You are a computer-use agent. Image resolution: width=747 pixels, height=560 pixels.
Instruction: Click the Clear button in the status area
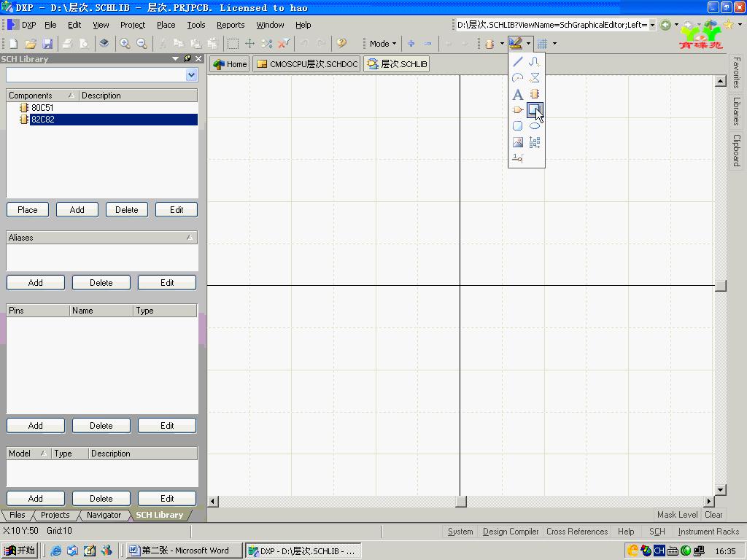point(713,515)
